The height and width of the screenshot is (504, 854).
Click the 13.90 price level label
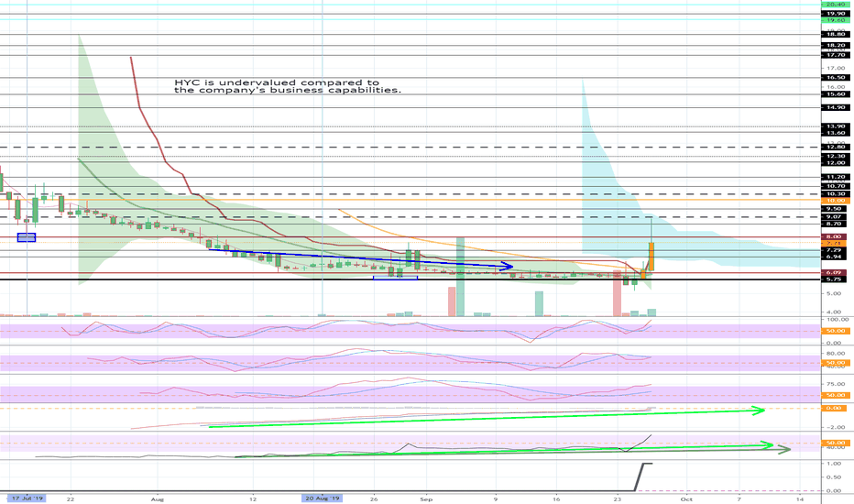[x=836, y=126]
